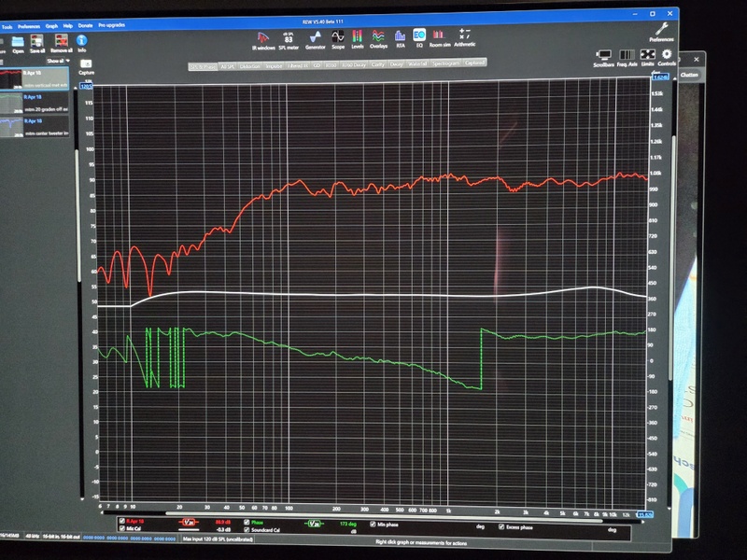Click the upper frequency limit field 15.82k
Viewport: 747px width, 560px height.
(x=645, y=514)
